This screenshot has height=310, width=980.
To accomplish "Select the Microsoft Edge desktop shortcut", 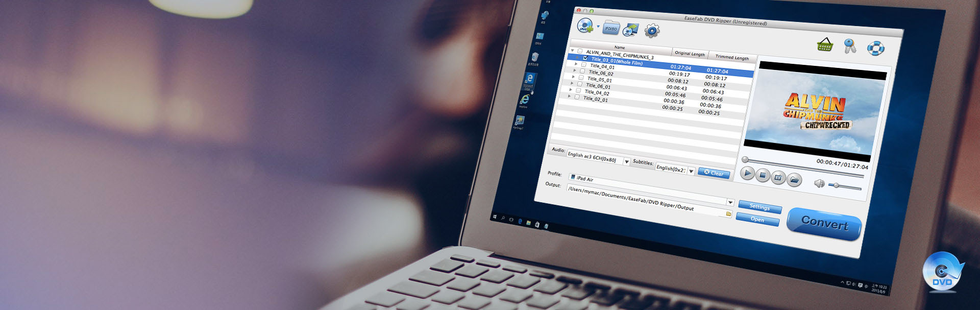I will pyautogui.click(x=529, y=81).
